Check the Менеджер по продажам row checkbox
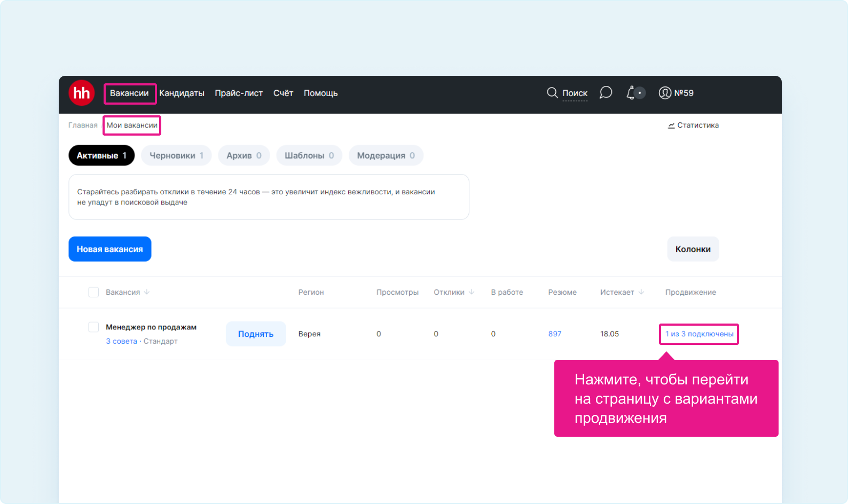Image resolution: width=848 pixels, height=504 pixels. (x=93, y=327)
